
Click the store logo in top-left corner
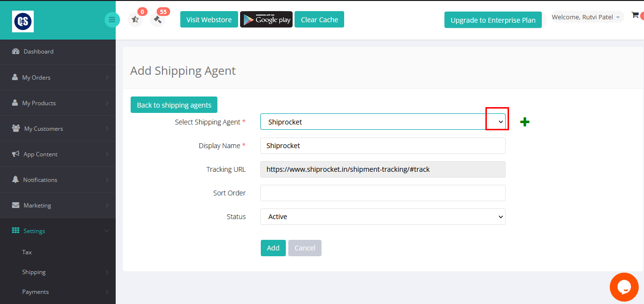tap(23, 21)
